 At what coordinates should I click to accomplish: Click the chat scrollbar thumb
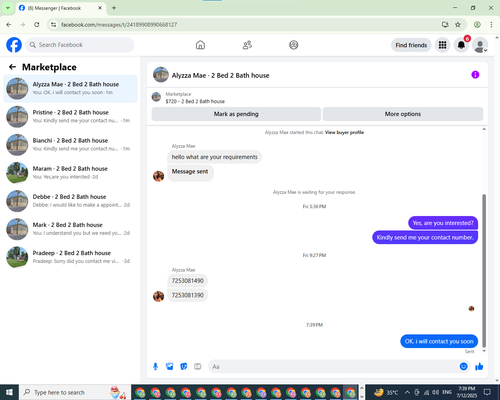click(484, 271)
